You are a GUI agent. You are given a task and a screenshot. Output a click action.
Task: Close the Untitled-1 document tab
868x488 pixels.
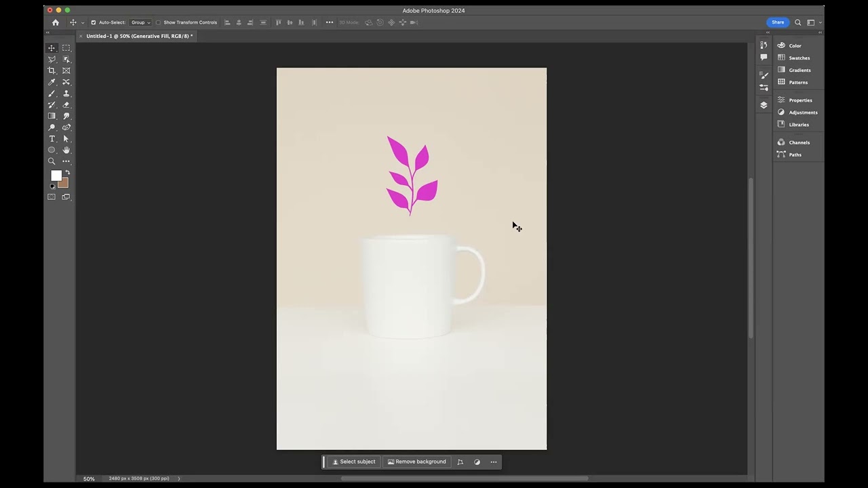tap(81, 36)
